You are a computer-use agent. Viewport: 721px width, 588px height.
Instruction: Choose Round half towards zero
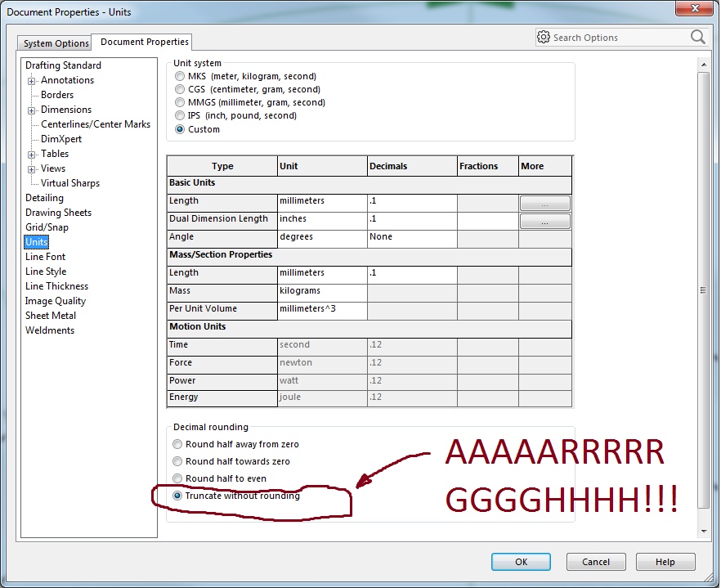click(x=177, y=461)
